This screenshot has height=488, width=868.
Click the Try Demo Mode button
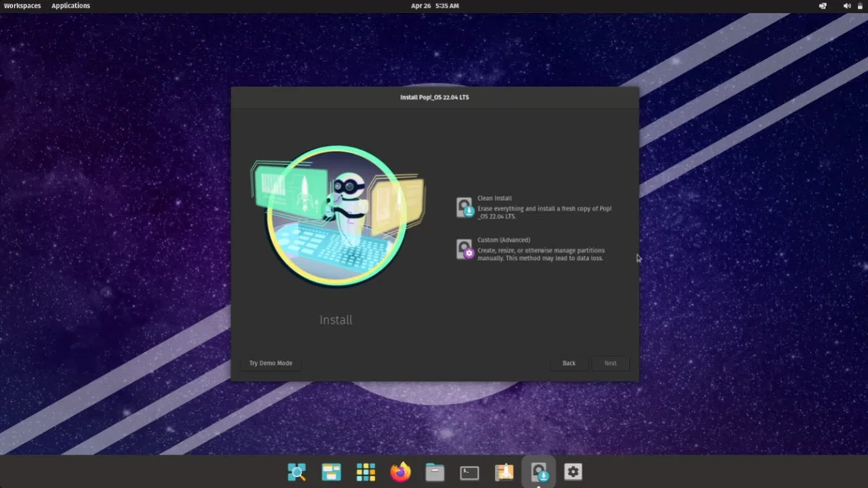(271, 363)
